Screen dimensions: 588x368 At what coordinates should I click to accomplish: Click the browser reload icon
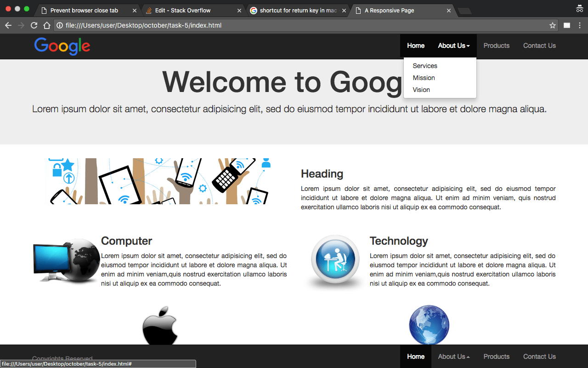pyautogui.click(x=34, y=25)
